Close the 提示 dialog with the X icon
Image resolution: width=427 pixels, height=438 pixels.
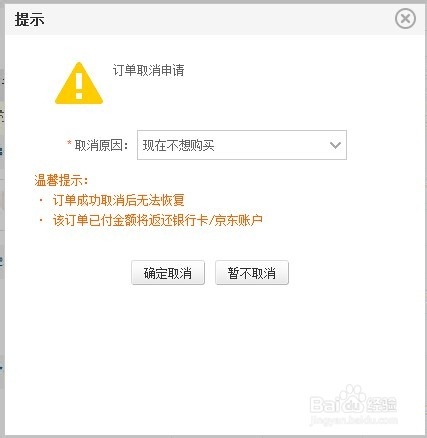tap(405, 19)
